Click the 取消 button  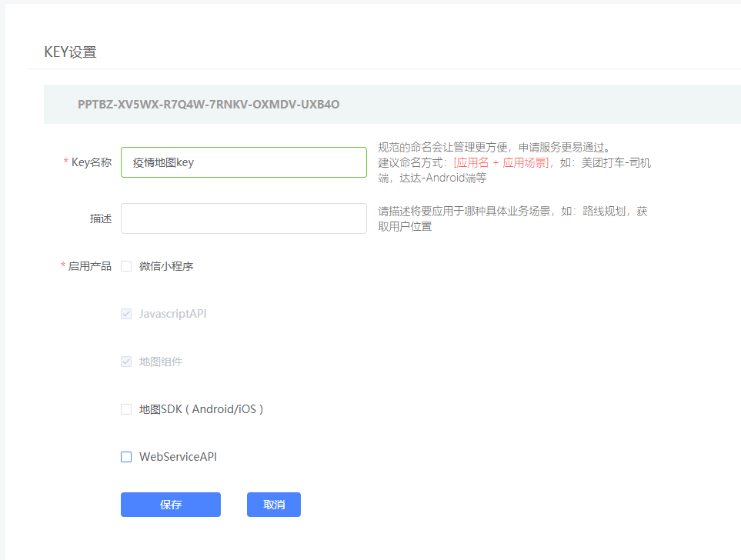point(273,505)
